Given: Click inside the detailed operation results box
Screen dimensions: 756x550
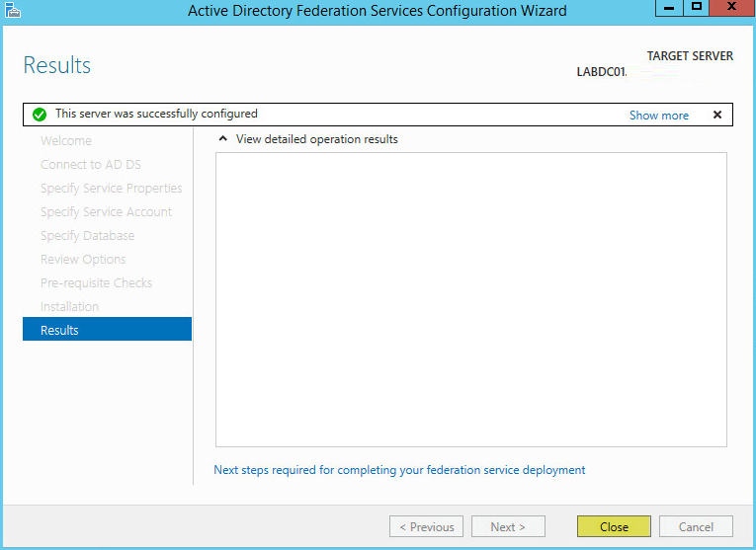Looking at the screenshot, I should point(471,299).
